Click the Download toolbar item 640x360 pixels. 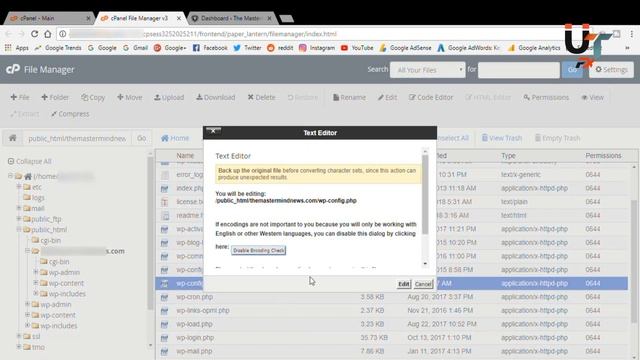216,97
